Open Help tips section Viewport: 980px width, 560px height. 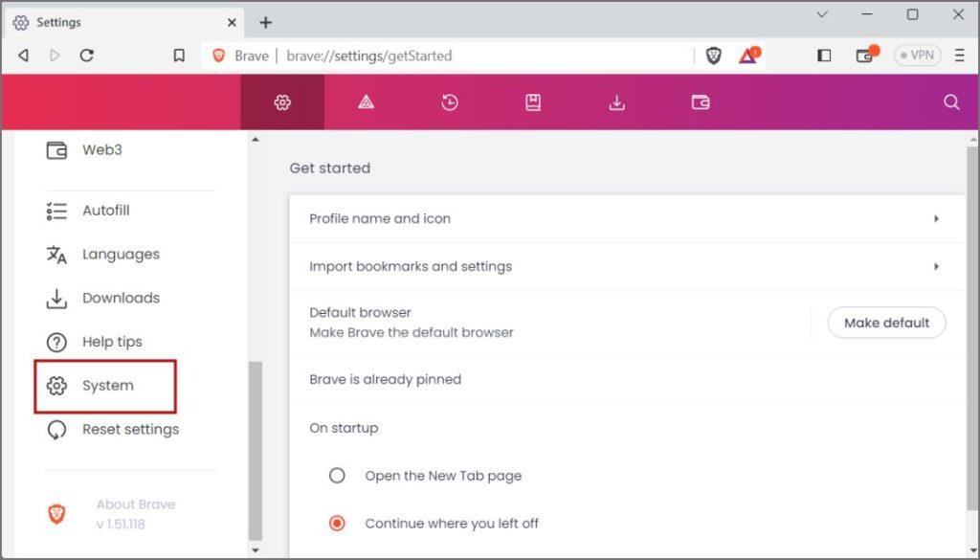(113, 342)
